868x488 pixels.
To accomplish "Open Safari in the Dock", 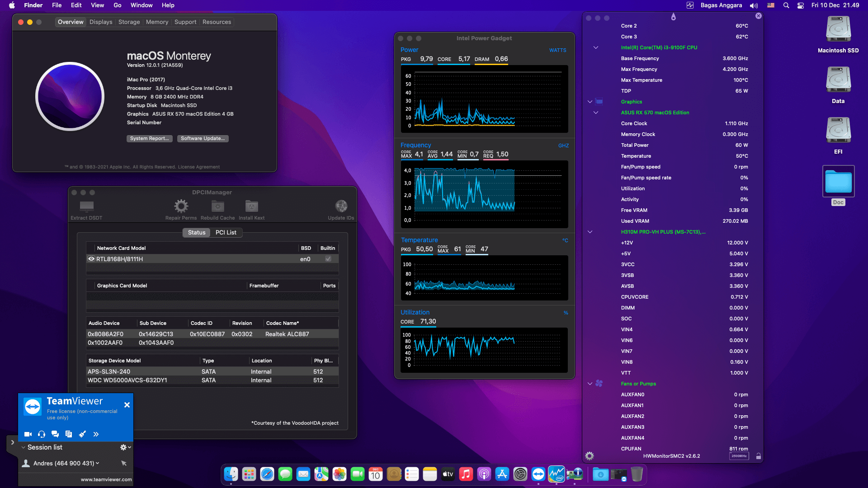I will pos(267,474).
